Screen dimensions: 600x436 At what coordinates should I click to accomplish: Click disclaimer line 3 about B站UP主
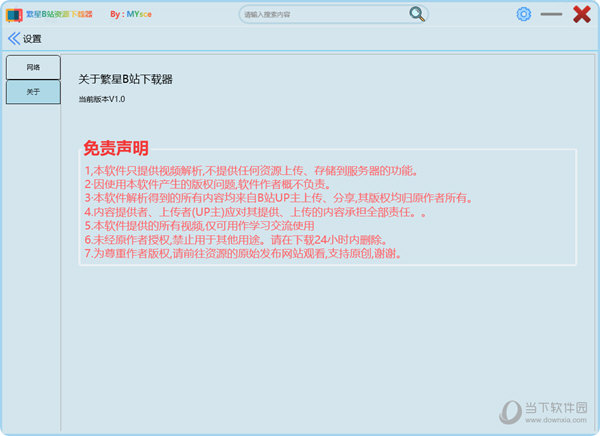(279, 198)
